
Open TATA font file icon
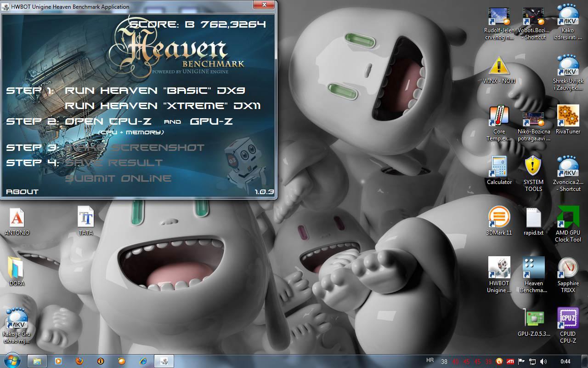(x=86, y=221)
